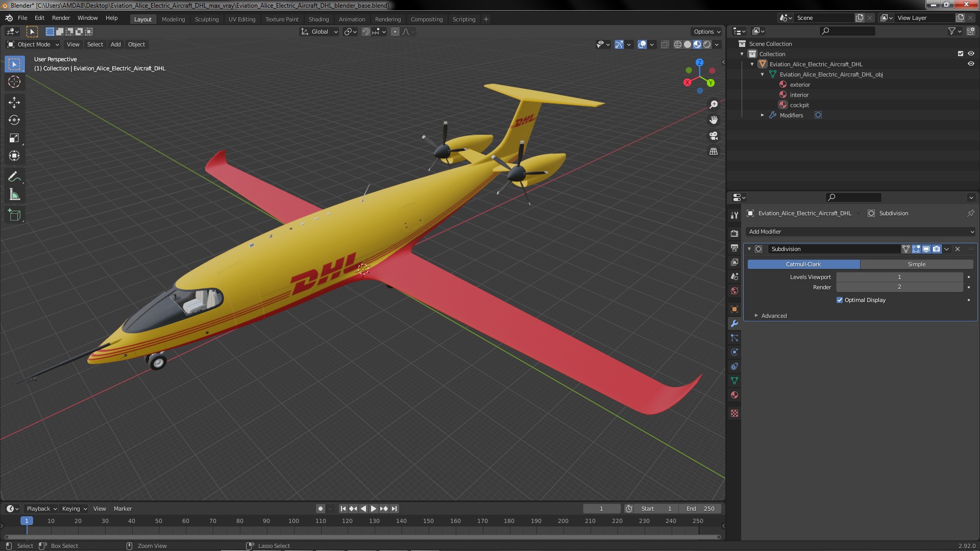
Task: Expand the Modifiers row in outliner
Action: pos(763,115)
